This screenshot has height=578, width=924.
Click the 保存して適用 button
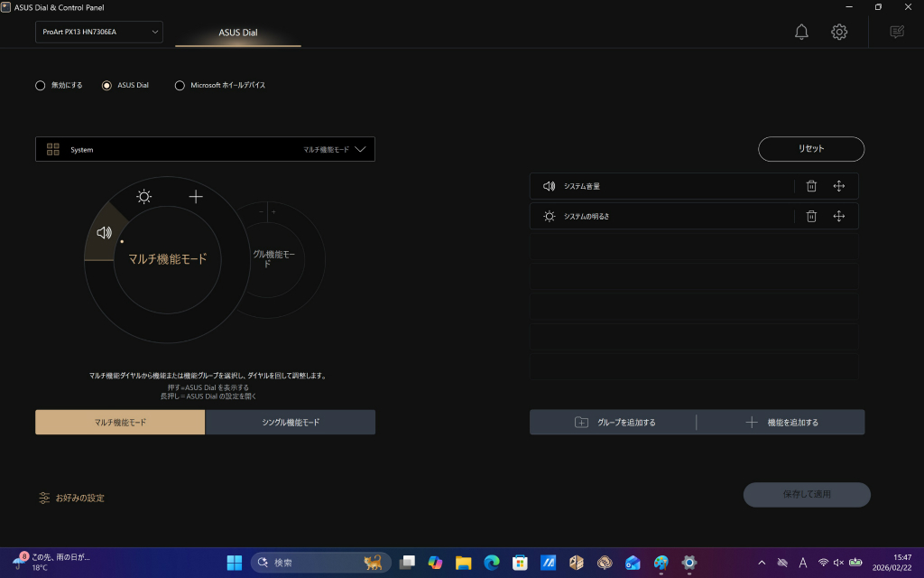point(807,494)
